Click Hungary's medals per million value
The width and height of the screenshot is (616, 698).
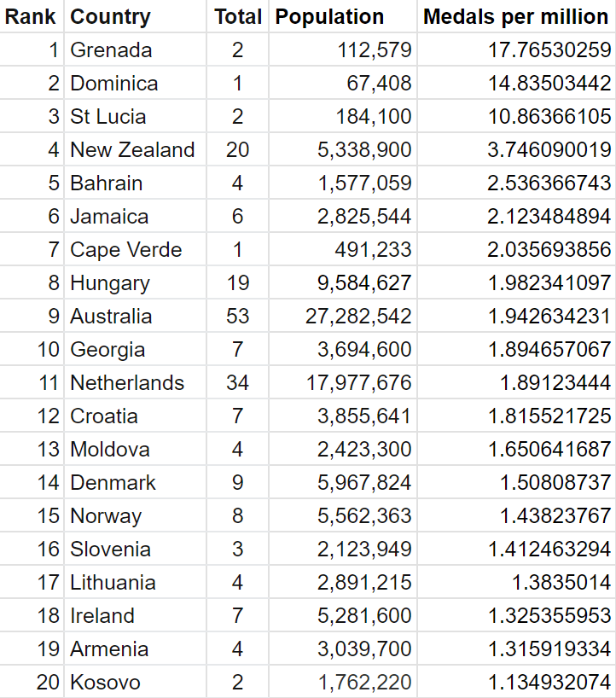click(549, 283)
